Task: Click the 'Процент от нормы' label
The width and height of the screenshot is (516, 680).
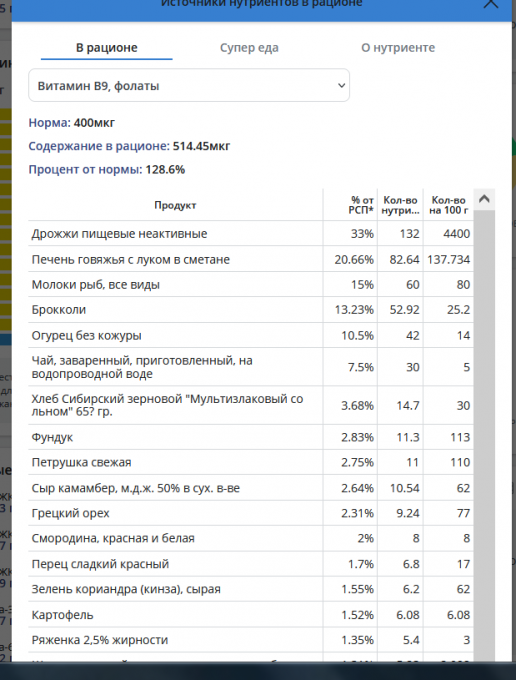Action: coord(85,169)
